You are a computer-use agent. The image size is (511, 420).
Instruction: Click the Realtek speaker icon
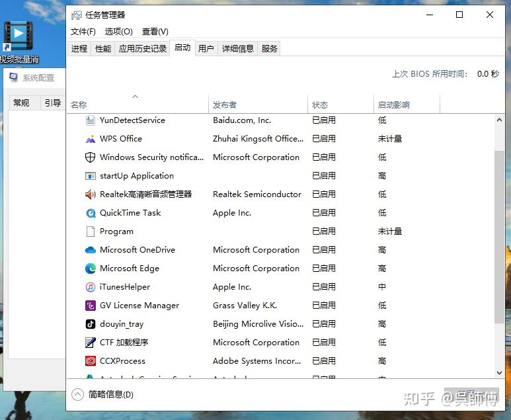91,194
